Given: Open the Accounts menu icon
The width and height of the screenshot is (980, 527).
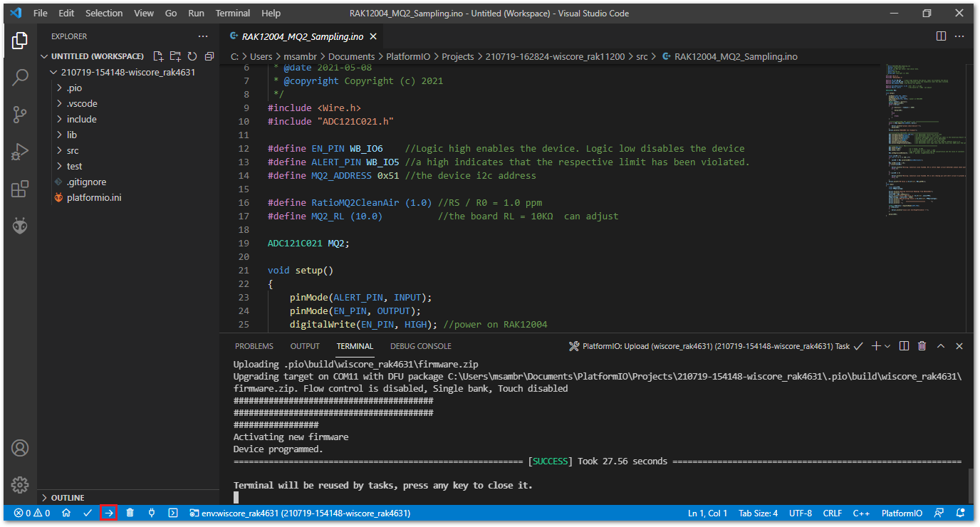Looking at the screenshot, I should 20,448.
